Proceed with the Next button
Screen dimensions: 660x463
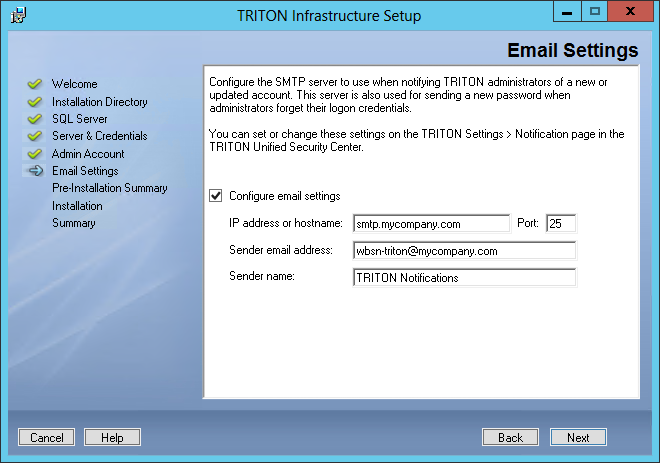(x=578, y=437)
